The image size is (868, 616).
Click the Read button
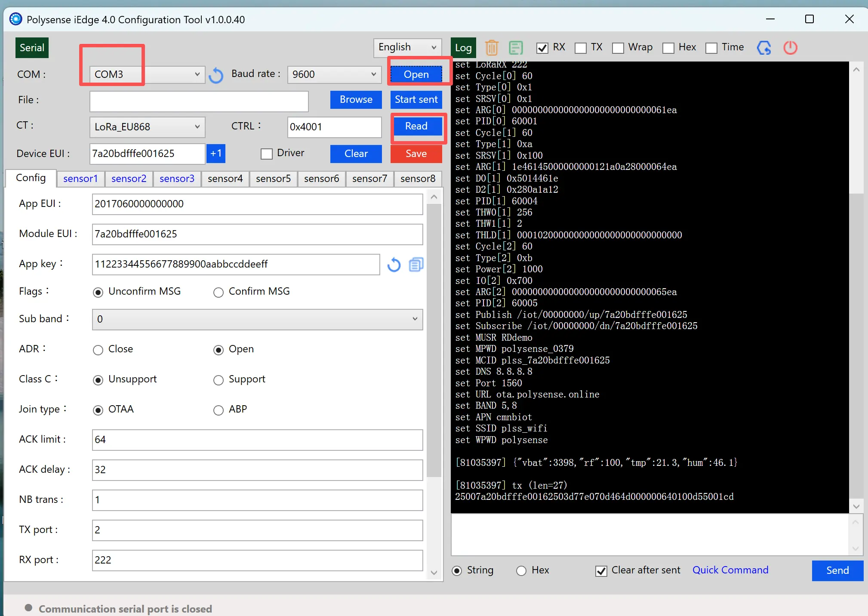click(x=416, y=126)
